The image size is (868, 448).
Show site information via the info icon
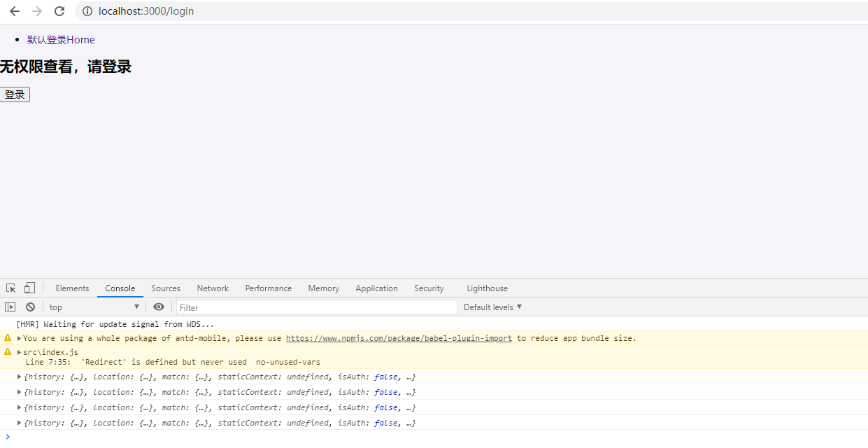(87, 11)
